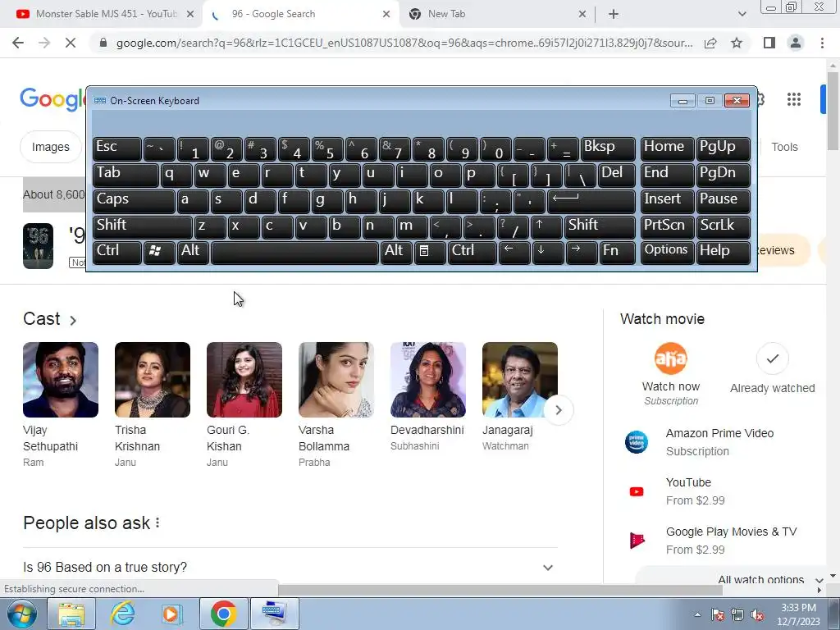Switch to Monster Sable MJS 451 YouTube tab

coord(106,14)
